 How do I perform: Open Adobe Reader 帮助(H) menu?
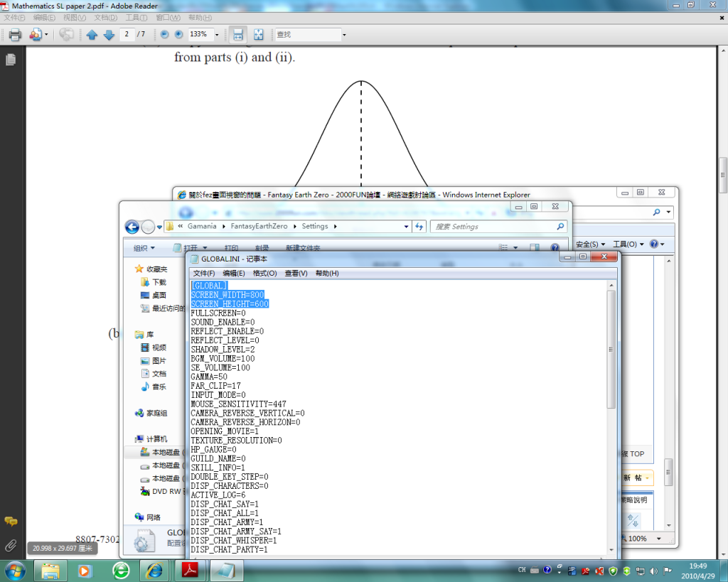coord(200,18)
